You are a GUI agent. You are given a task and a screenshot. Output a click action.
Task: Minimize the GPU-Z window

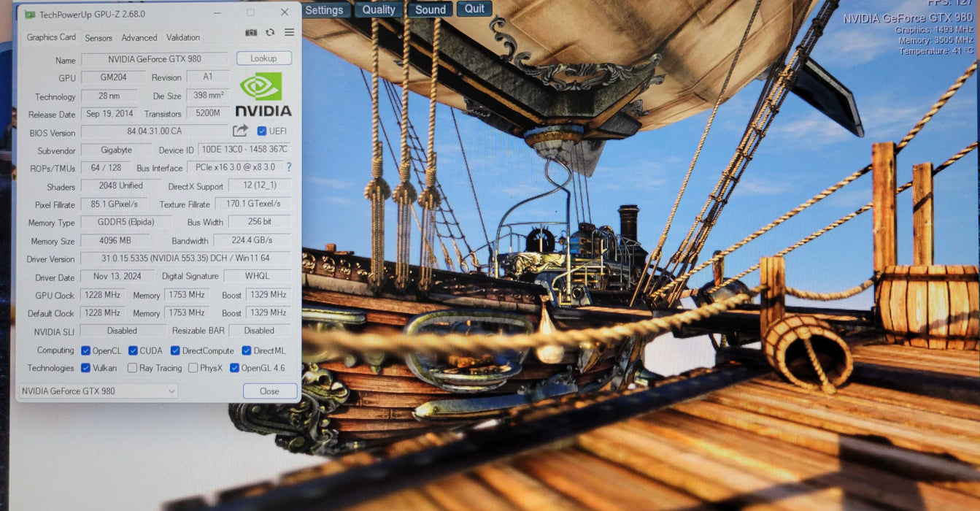217,13
